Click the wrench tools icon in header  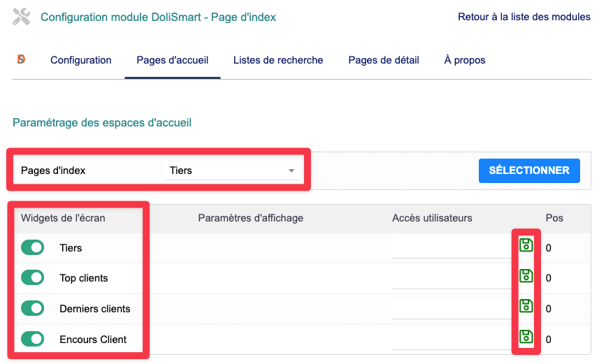pyautogui.click(x=22, y=17)
